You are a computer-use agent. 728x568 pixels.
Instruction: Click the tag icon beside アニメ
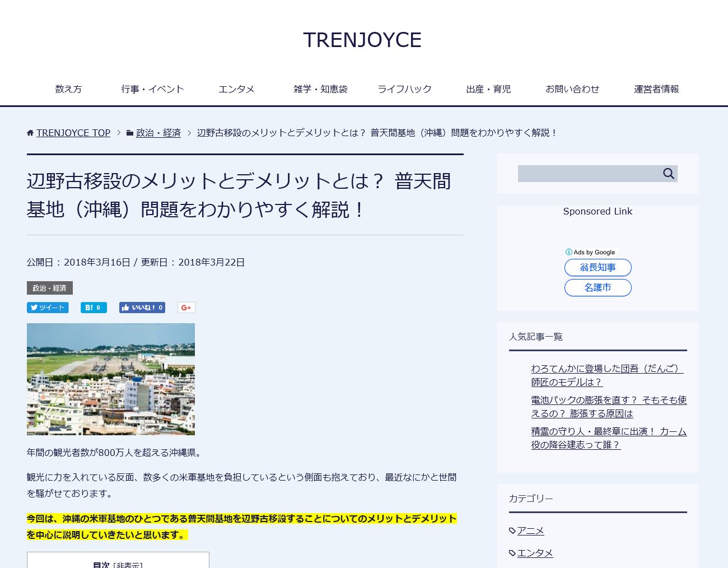pyautogui.click(x=512, y=530)
